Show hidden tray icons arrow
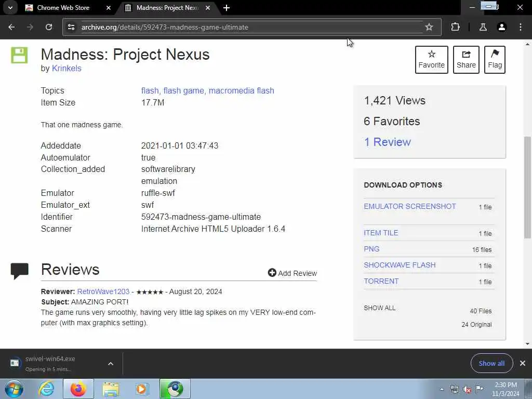Image resolution: width=532 pixels, height=399 pixels. 442,390
